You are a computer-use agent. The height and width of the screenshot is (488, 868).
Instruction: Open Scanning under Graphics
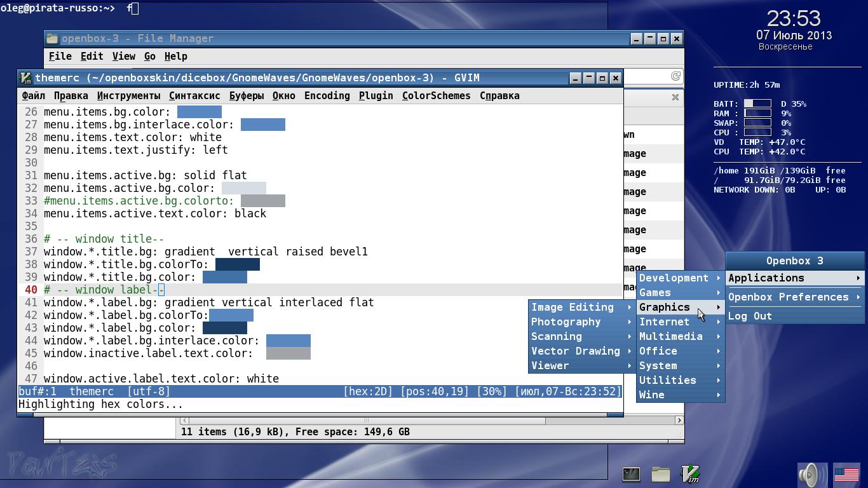[582, 337]
